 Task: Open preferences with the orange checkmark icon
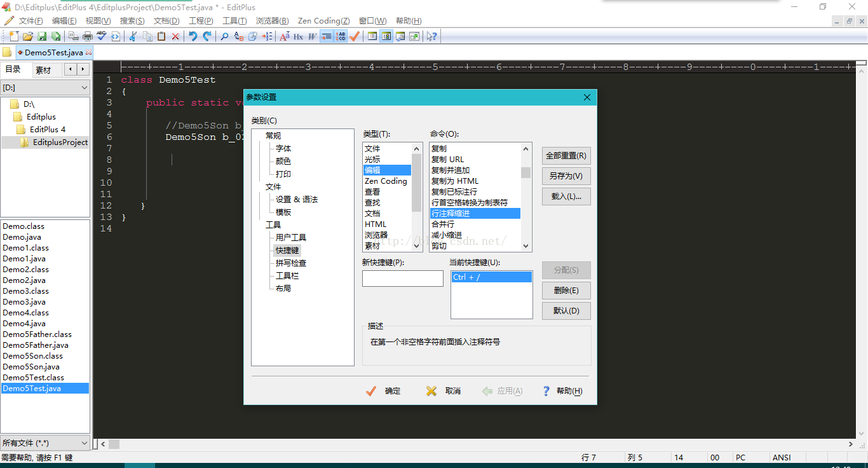pos(355,36)
